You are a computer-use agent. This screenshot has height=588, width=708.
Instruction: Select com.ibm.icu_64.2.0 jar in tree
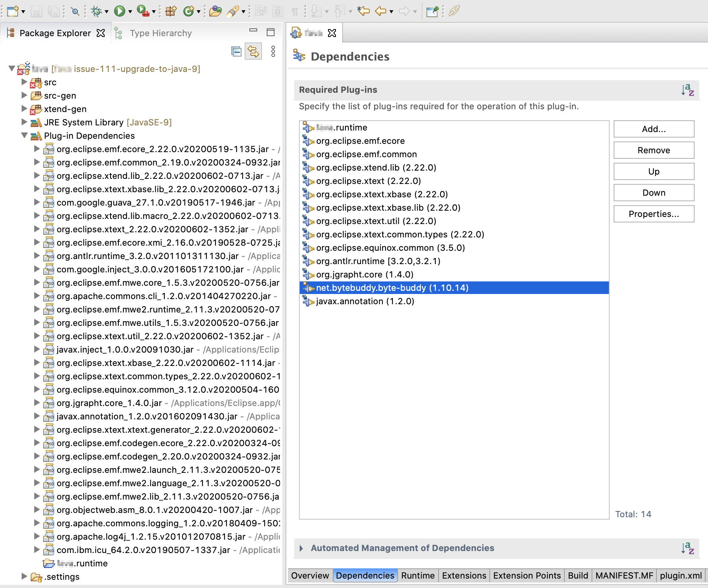pyautogui.click(x=143, y=550)
